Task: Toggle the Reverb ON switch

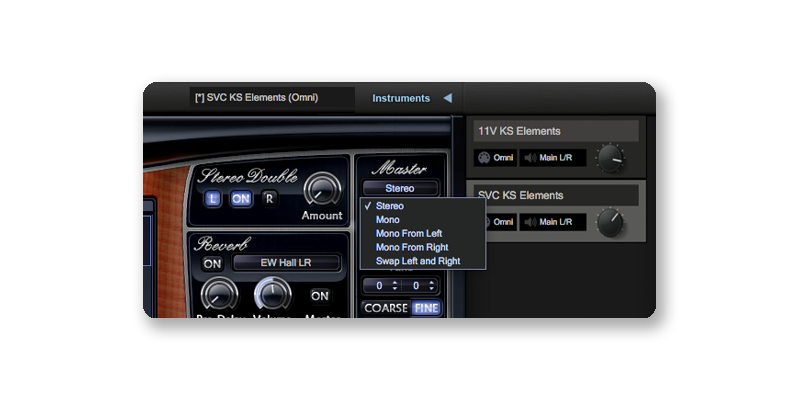Action: (x=212, y=264)
